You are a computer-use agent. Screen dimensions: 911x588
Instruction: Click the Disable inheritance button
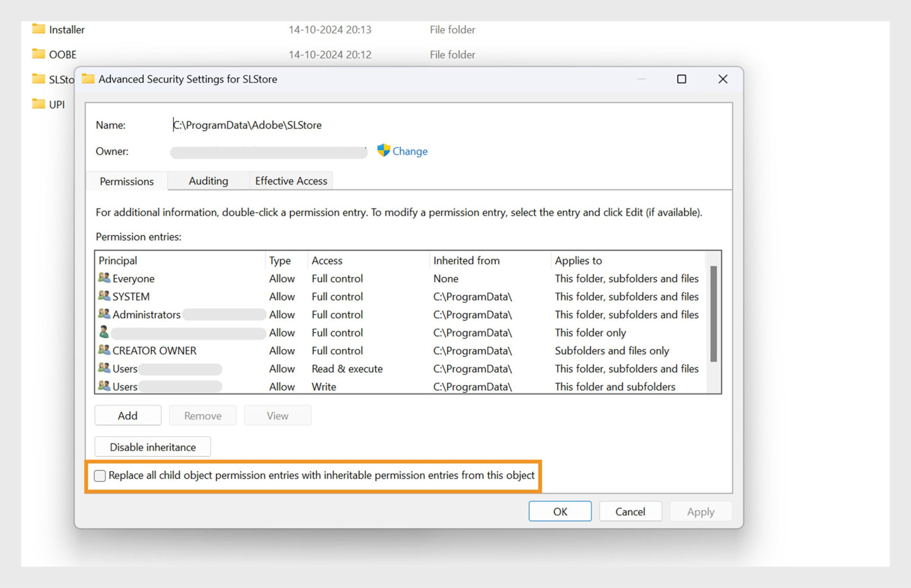tap(152, 446)
